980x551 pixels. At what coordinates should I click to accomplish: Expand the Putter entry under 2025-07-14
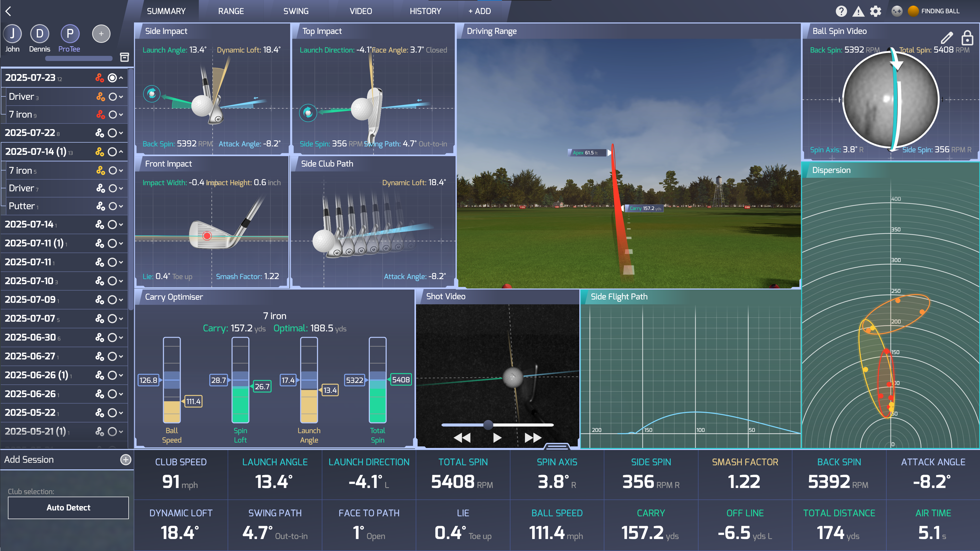[x=121, y=206]
